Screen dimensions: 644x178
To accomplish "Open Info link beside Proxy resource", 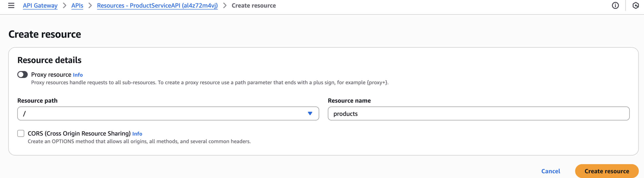I will coord(78,75).
